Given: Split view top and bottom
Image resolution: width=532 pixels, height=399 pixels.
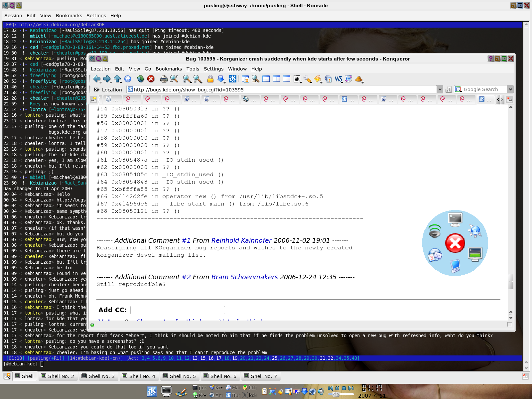Looking at the screenshot, I should pyautogui.click(x=266, y=79).
